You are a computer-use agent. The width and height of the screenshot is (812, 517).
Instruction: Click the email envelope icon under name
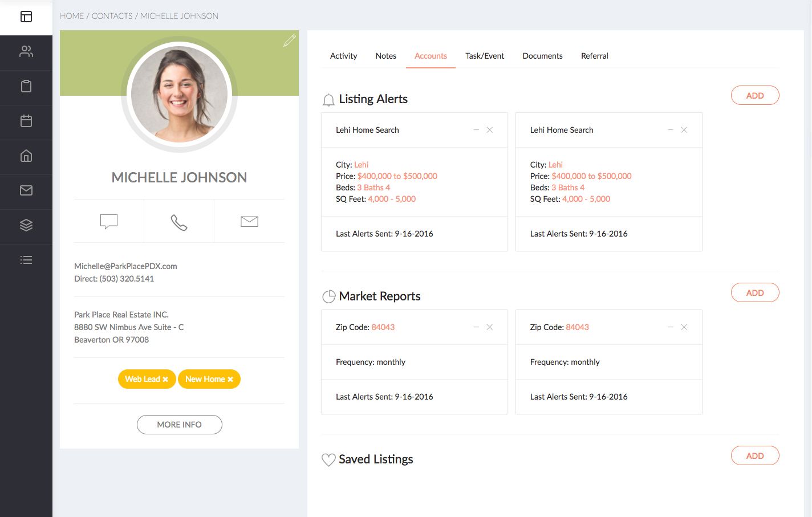[x=249, y=221]
